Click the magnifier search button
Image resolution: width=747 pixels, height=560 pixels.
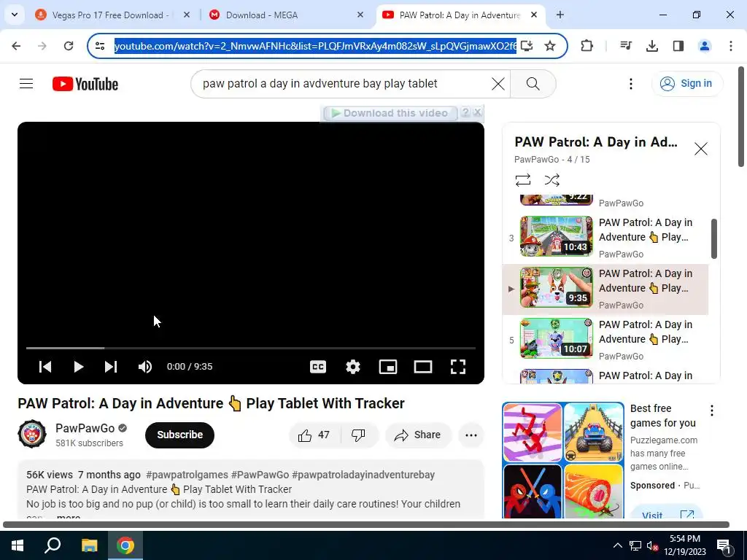(x=533, y=84)
